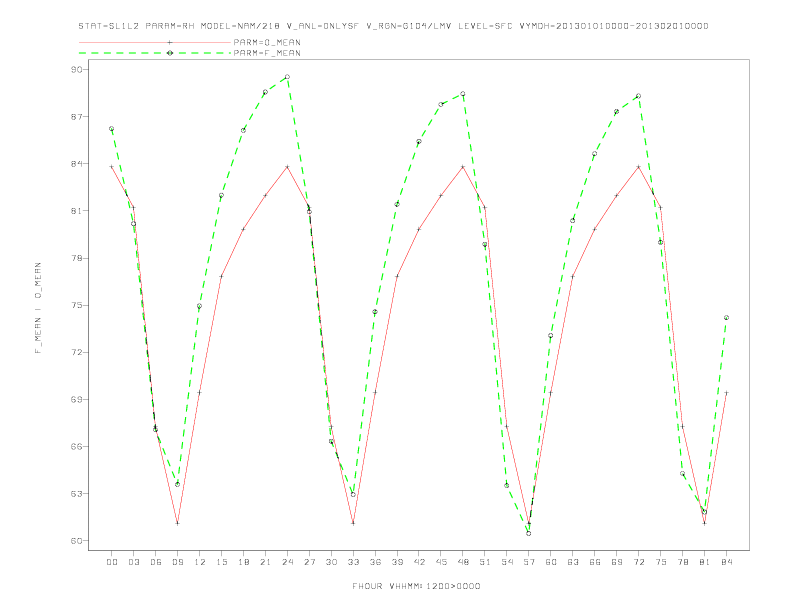Click x-axis tick label 48
Image resolution: width=792 pixels, height=612 pixels.
pyautogui.click(x=463, y=562)
